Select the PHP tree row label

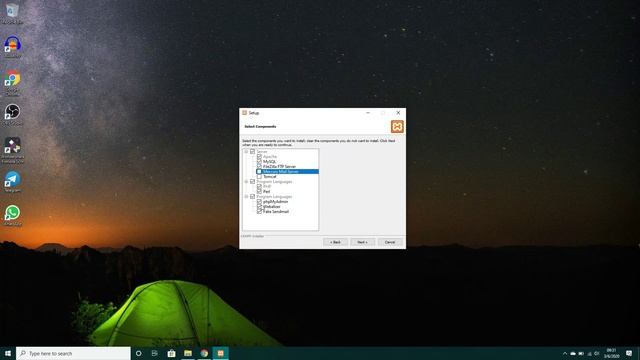coord(267,187)
